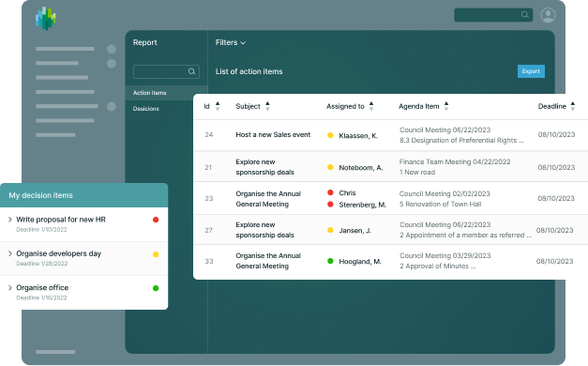This screenshot has width=588, height=366.
Task: Click the Report panel search field
Action: pos(166,71)
